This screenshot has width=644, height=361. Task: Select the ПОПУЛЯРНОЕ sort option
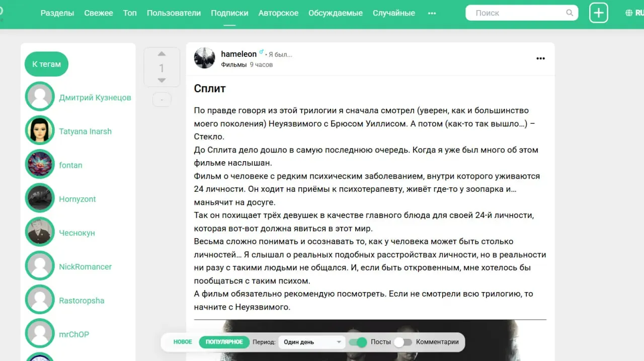coord(224,342)
